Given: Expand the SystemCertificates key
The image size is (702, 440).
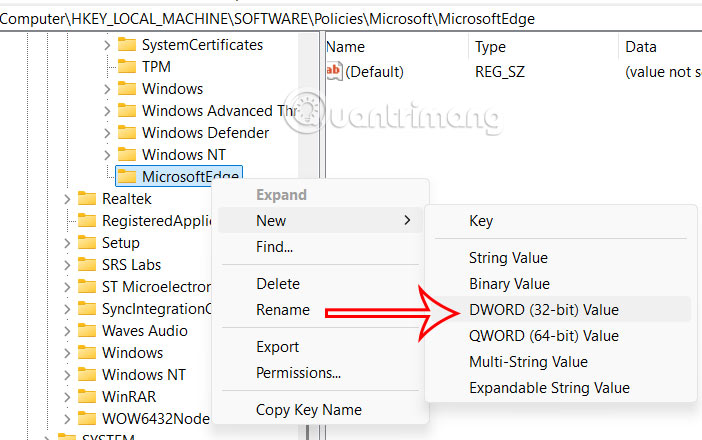Looking at the screenshot, I should [x=107, y=45].
